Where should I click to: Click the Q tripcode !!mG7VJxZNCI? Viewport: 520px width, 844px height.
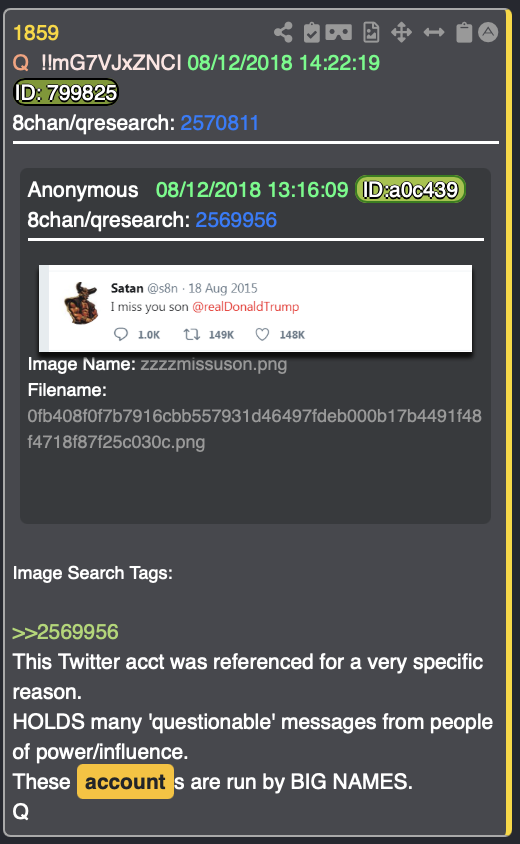[111, 63]
